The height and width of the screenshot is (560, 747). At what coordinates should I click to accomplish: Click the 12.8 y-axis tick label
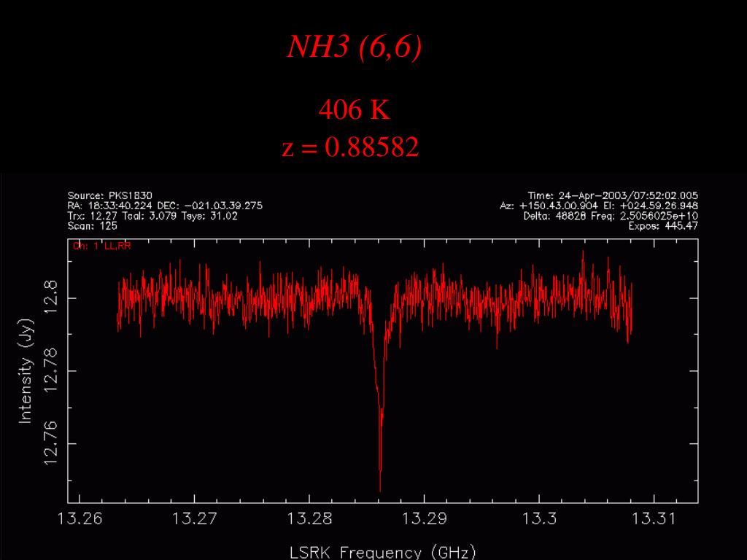click(50, 298)
